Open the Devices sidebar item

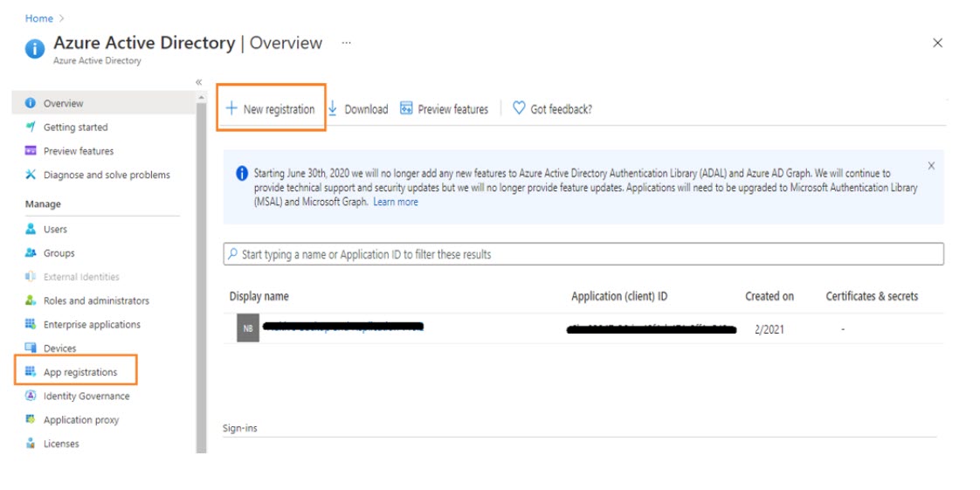[x=59, y=349]
